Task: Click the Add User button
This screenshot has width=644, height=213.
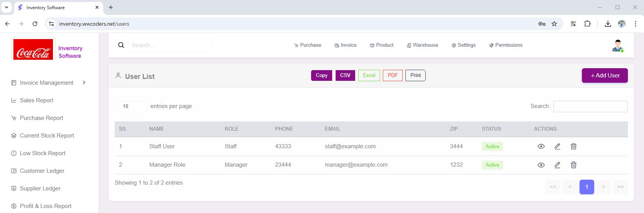Action: point(604,75)
